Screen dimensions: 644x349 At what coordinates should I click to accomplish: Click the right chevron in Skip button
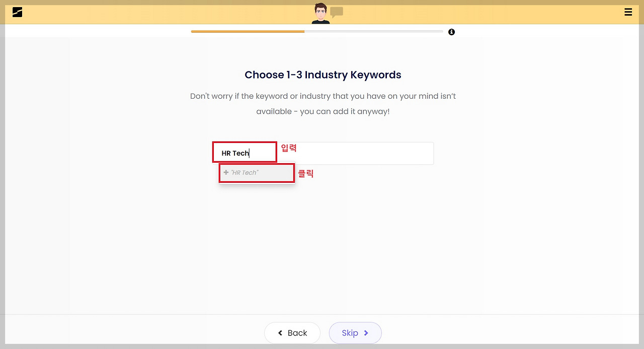pos(366,333)
